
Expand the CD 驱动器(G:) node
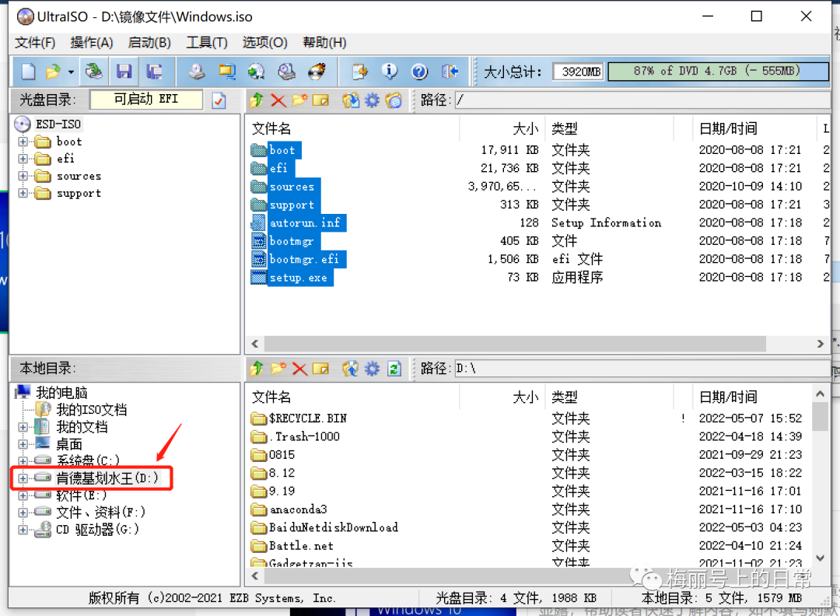coord(23,530)
